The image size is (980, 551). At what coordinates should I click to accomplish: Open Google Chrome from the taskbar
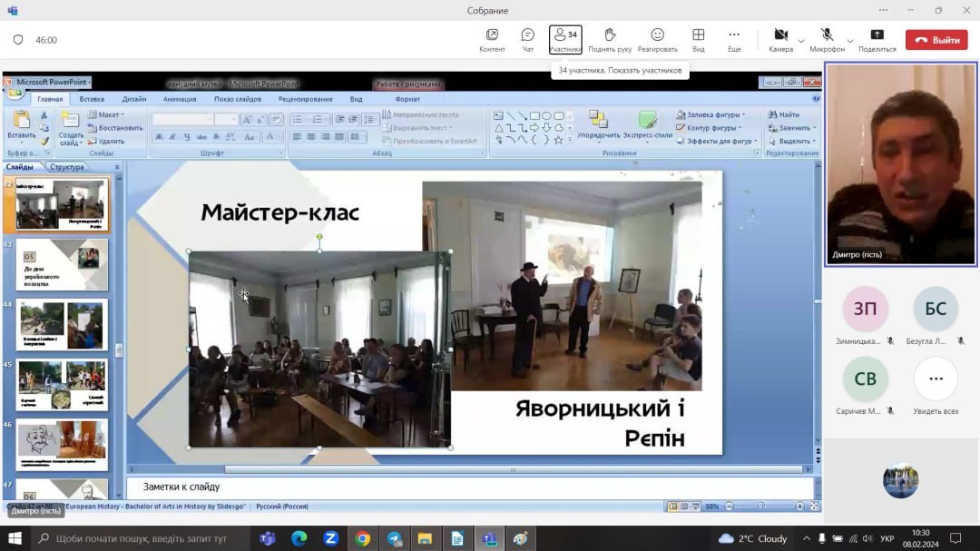(362, 538)
